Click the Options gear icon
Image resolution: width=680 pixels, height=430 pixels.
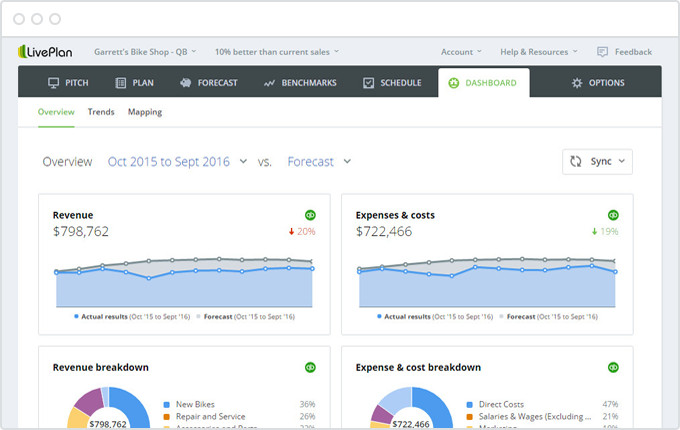click(577, 83)
